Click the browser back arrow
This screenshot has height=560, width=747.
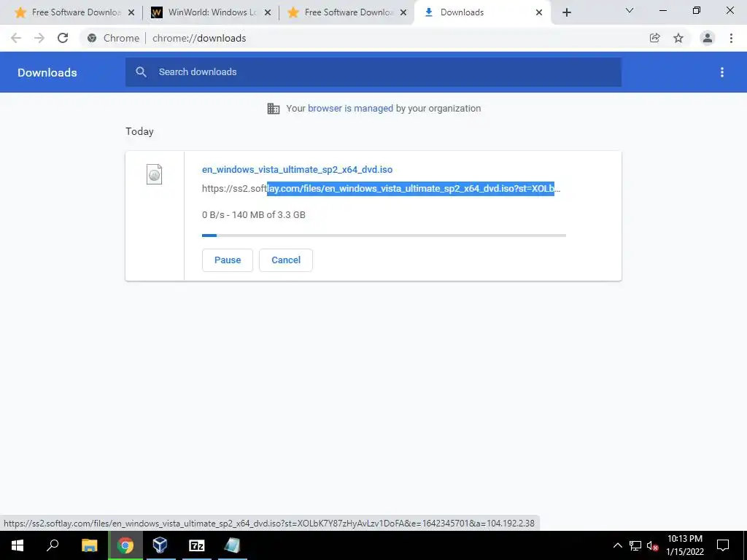(x=16, y=38)
